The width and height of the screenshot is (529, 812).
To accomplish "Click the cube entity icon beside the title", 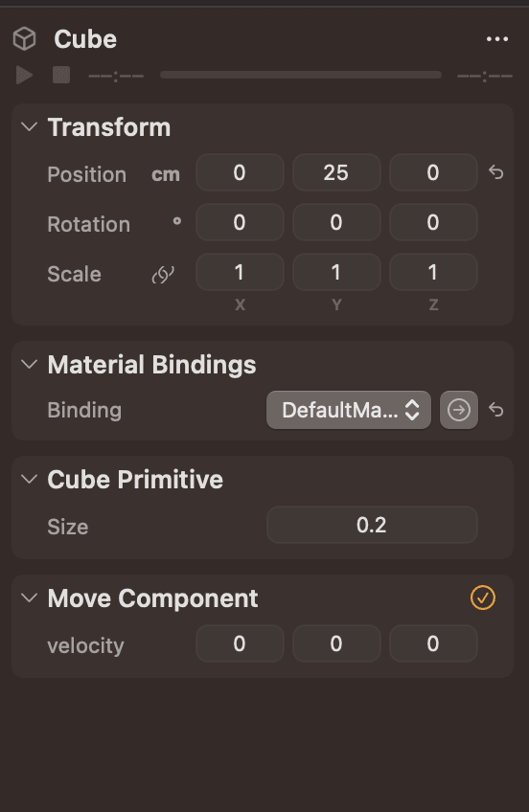I will tap(24, 39).
